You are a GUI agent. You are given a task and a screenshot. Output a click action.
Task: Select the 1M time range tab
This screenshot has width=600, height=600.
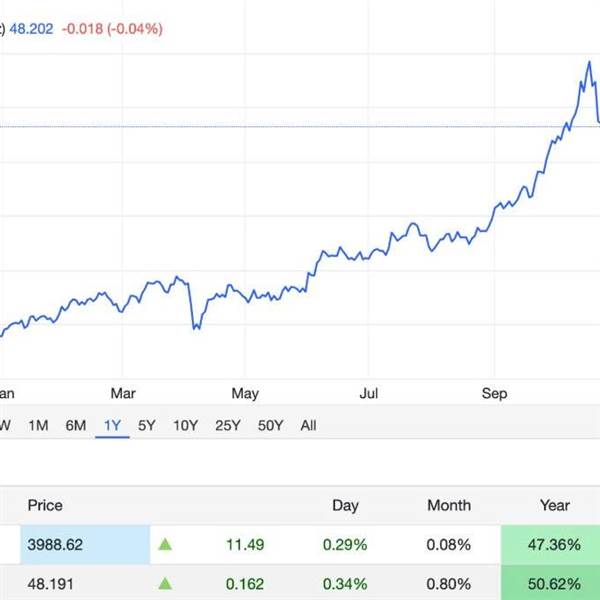tap(38, 425)
